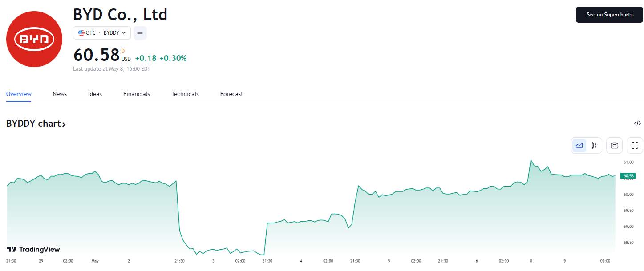Expand the OTC BYDDY exchange dropdown

[x=102, y=33]
